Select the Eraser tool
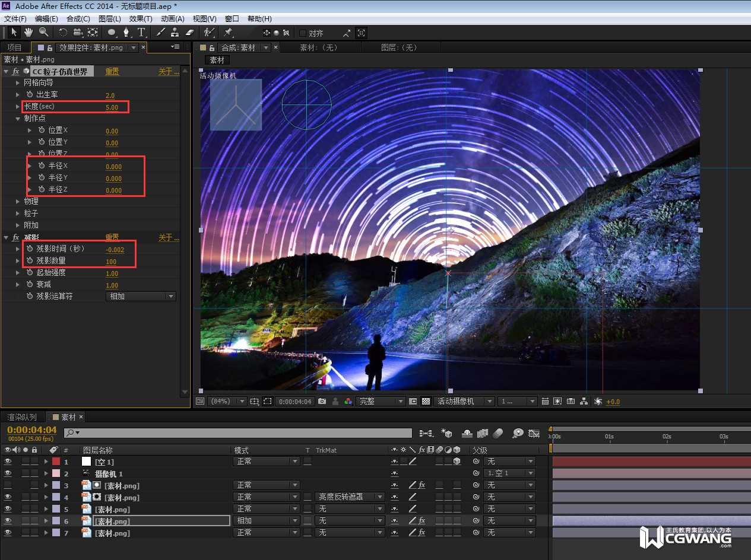This screenshot has height=560, width=751. pyautogui.click(x=190, y=32)
